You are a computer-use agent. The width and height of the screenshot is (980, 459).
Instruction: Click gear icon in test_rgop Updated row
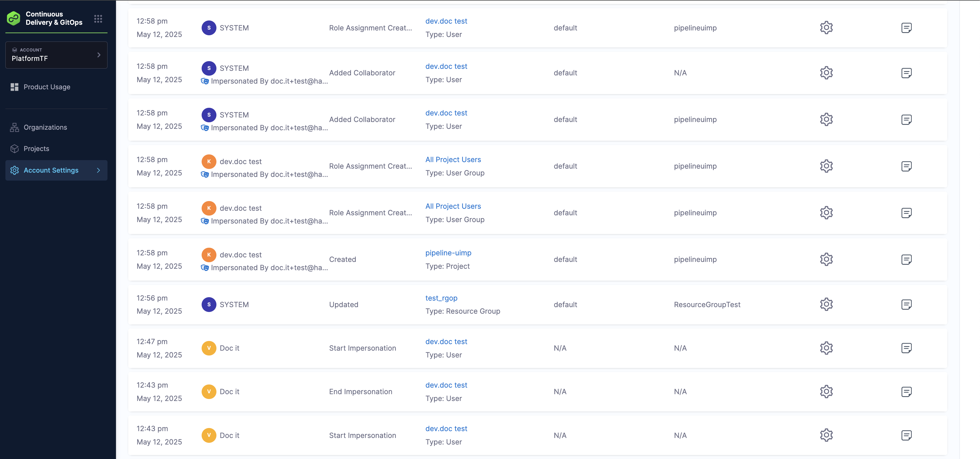(x=826, y=305)
